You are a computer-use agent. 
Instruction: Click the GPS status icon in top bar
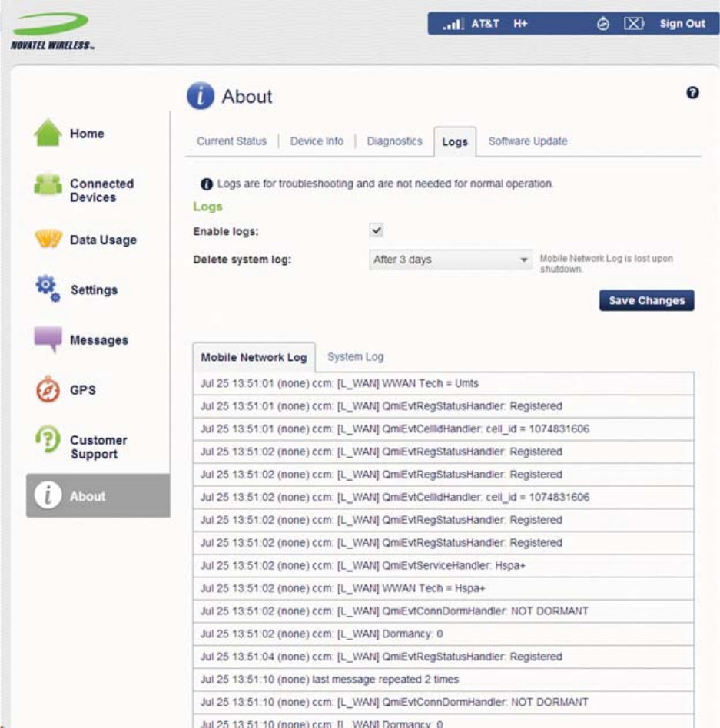[602, 23]
